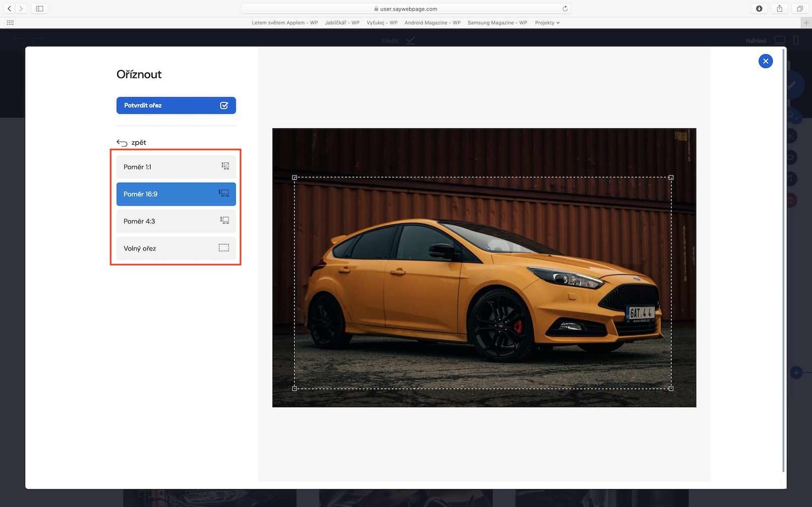Click the checkbox icon on Potvrdit ořez
812x507 pixels.
224,106
